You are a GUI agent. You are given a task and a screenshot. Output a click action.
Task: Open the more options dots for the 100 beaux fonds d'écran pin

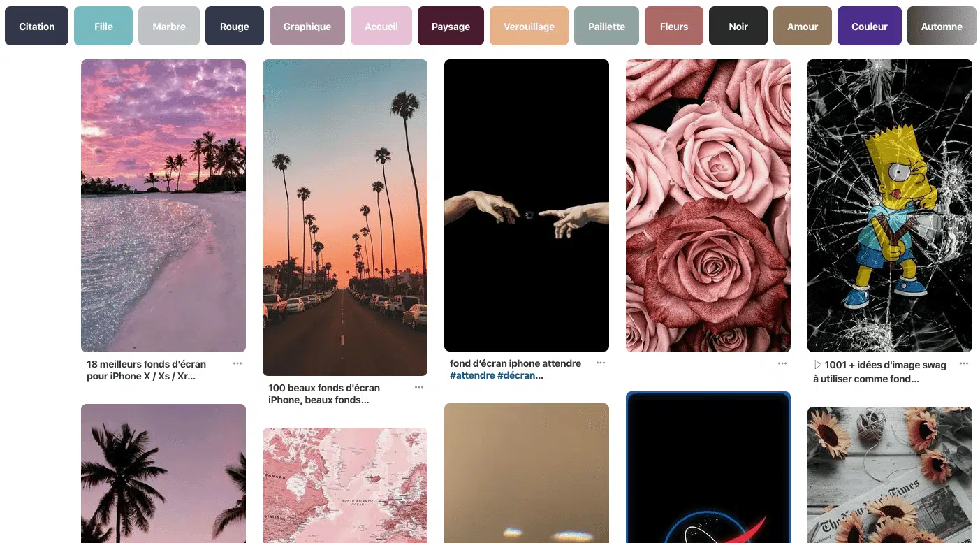(x=419, y=387)
